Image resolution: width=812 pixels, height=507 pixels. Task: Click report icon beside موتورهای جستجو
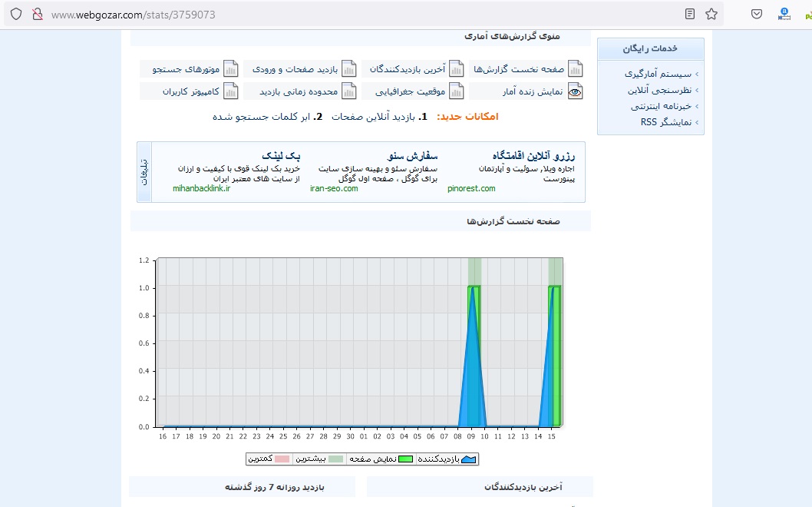(230, 68)
